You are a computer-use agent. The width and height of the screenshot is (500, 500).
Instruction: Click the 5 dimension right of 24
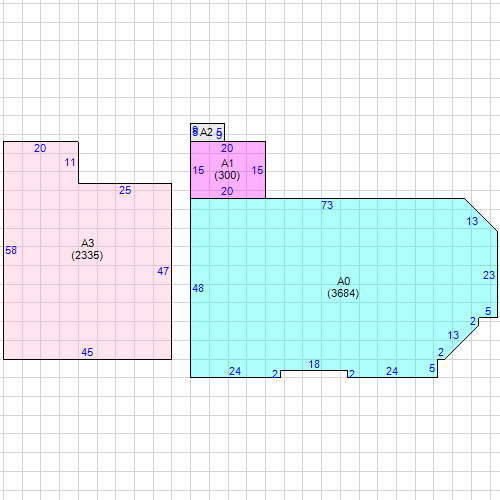pos(432,368)
